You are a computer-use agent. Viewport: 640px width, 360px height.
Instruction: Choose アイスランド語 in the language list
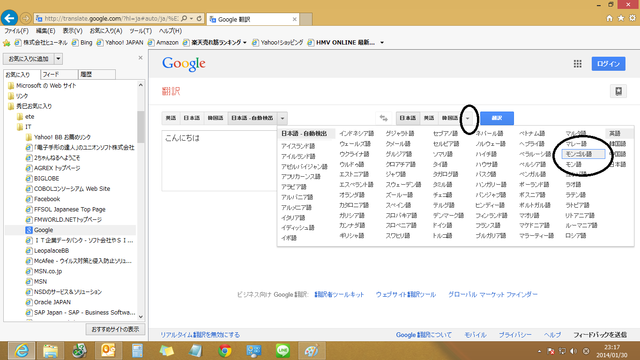point(298,146)
